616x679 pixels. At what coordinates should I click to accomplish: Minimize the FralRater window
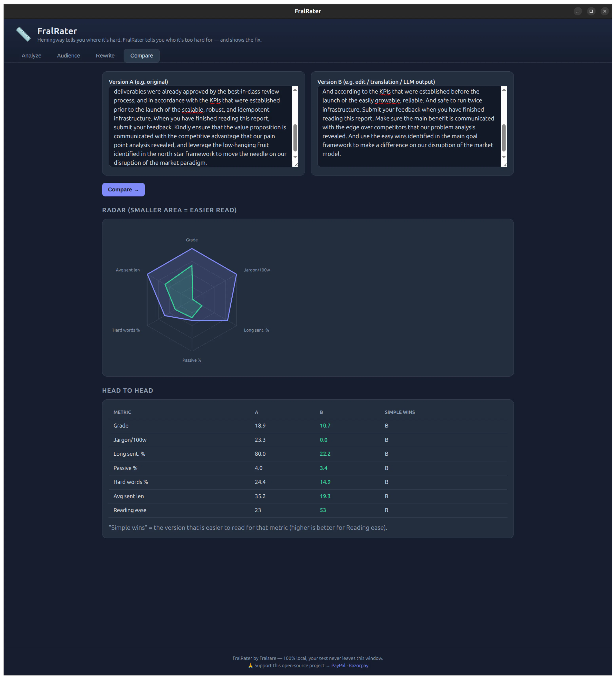(x=578, y=11)
